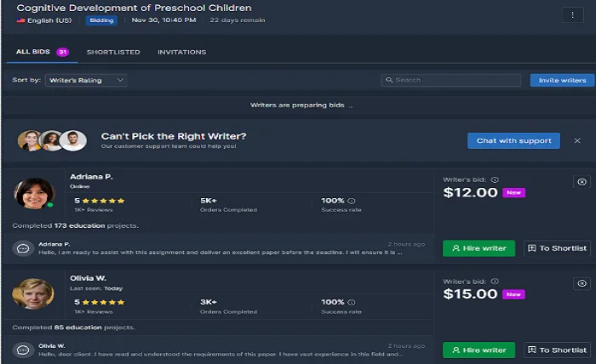Hide Olivia W.'s bid with the eye icon
The width and height of the screenshot is (596, 364).
(582, 284)
